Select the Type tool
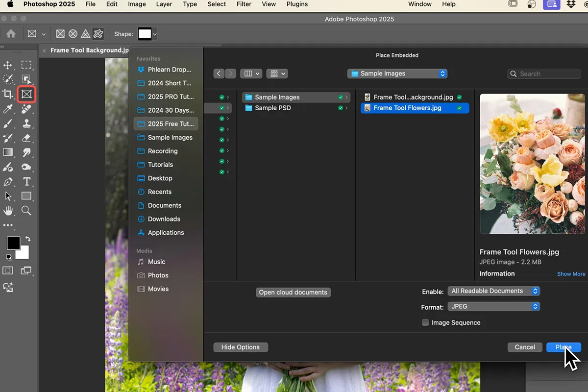588x392 pixels. coord(27,181)
